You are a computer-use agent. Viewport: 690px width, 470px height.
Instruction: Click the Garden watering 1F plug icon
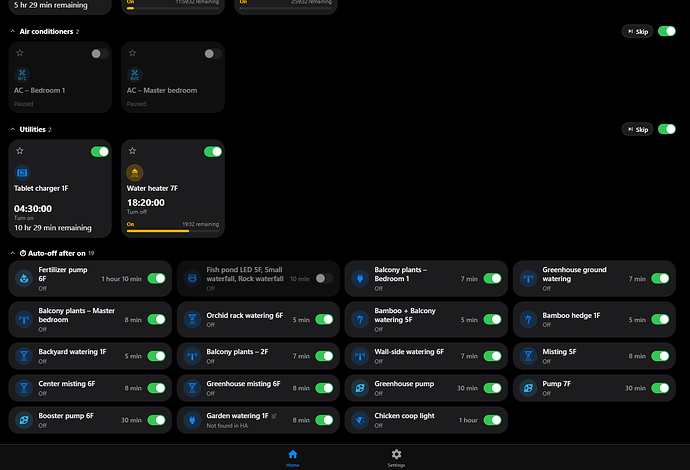click(x=192, y=420)
